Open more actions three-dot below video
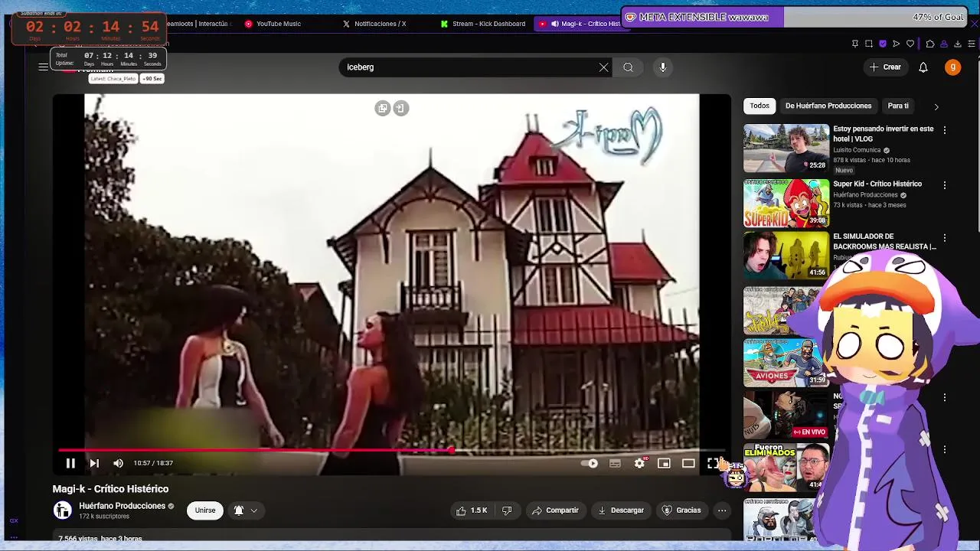This screenshot has width=980, height=551. click(x=722, y=510)
